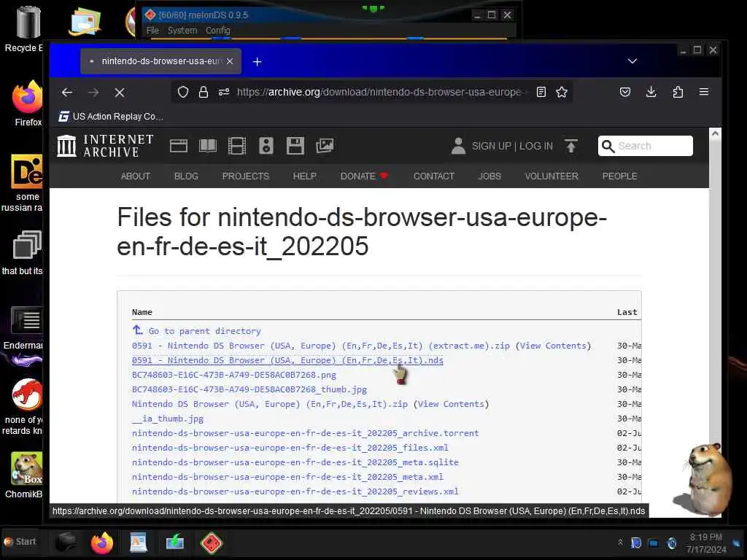Click the Start button on taskbar
Image resolution: width=747 pixels, height=560 pixels.
coord(20,542)
